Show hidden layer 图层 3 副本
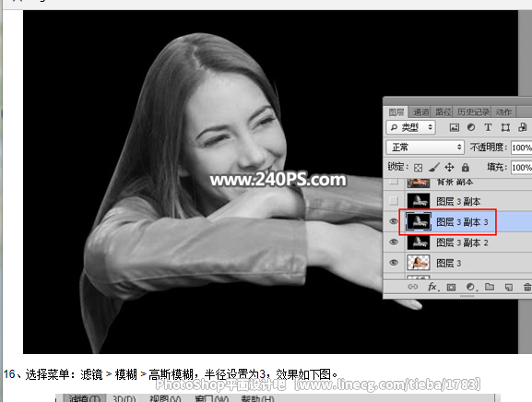 coord(394,201)
